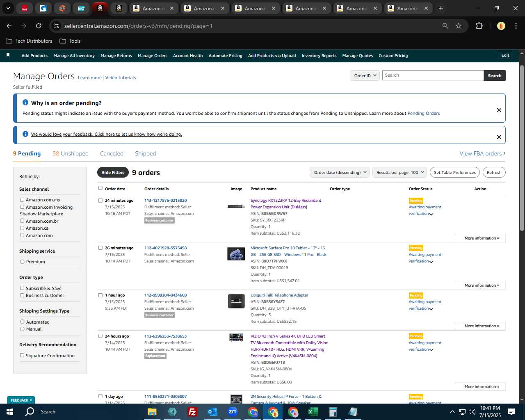Check the Amazon.com.mx sales channel filter
The height and width of the screenshot is (420, 525).
click(x=22, y=200)
